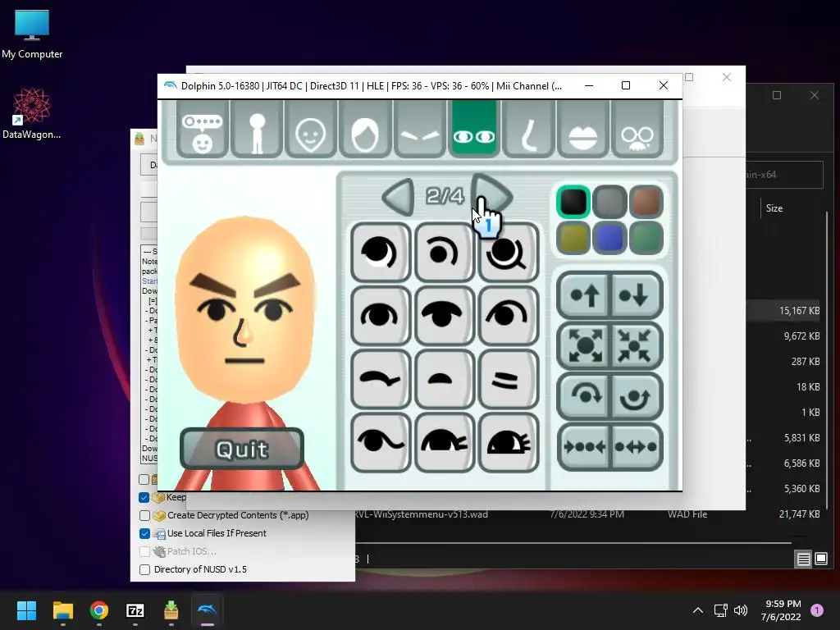Open DataWagon desktop shortcut
Viewport: 840px width, 630px height.
32,113
